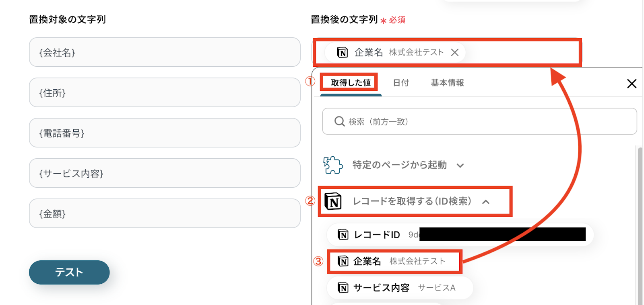Click the {住所} replacement target field

pyautogui.click(x=165, y=93)
